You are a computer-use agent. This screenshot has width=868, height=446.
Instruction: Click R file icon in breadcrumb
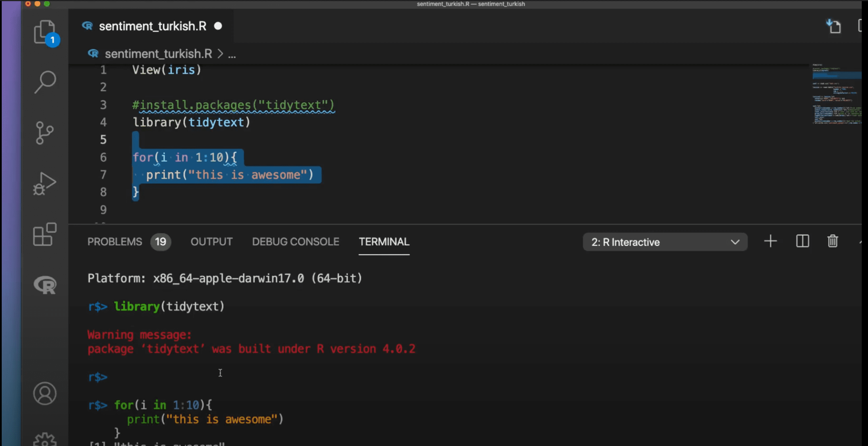93,54
